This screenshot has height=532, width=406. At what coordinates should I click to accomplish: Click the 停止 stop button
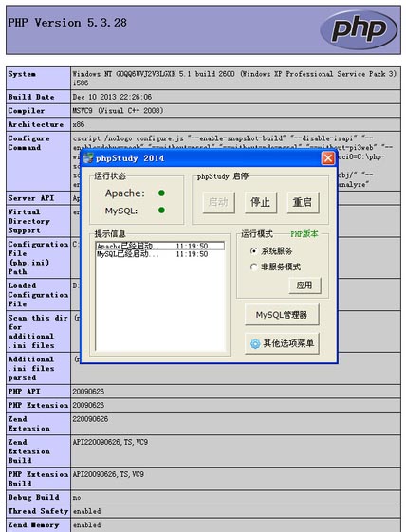coord(260,202)
